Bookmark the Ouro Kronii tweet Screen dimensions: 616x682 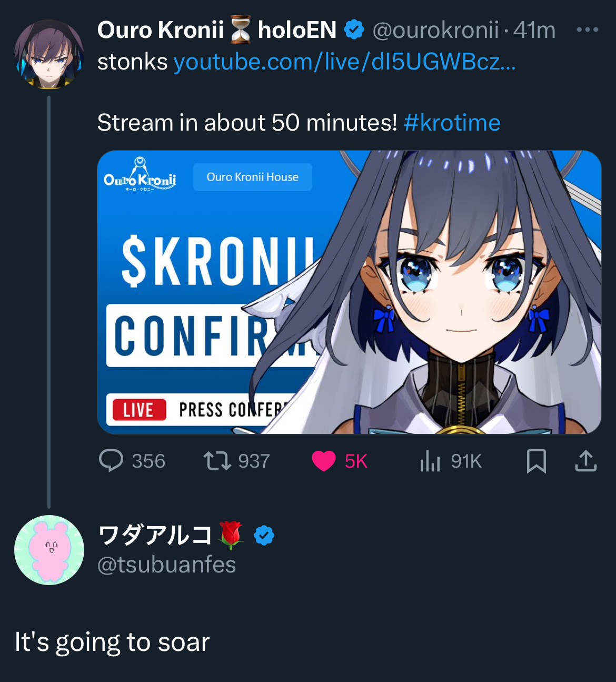536,461
